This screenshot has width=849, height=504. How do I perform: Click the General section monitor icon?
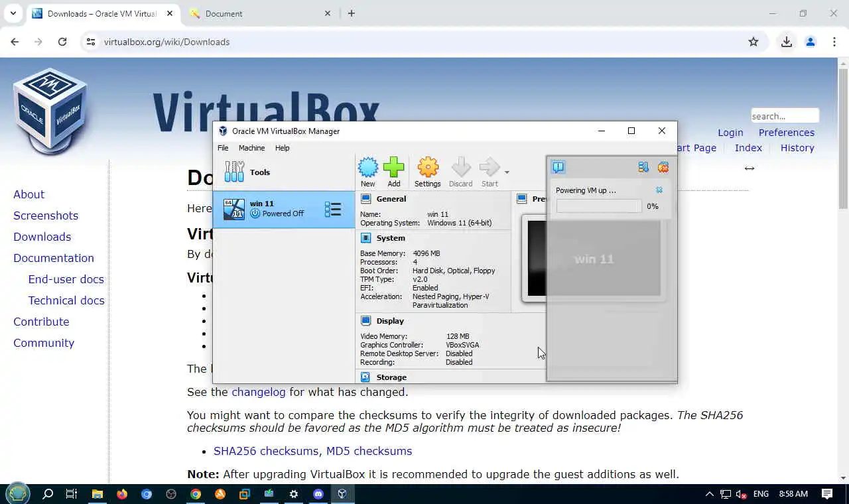[x=365, y=198]
